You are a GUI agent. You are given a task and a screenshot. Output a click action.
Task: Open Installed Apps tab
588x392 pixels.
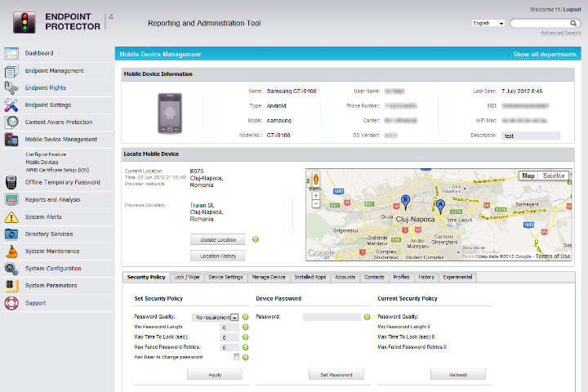click(x=310, y=277)
